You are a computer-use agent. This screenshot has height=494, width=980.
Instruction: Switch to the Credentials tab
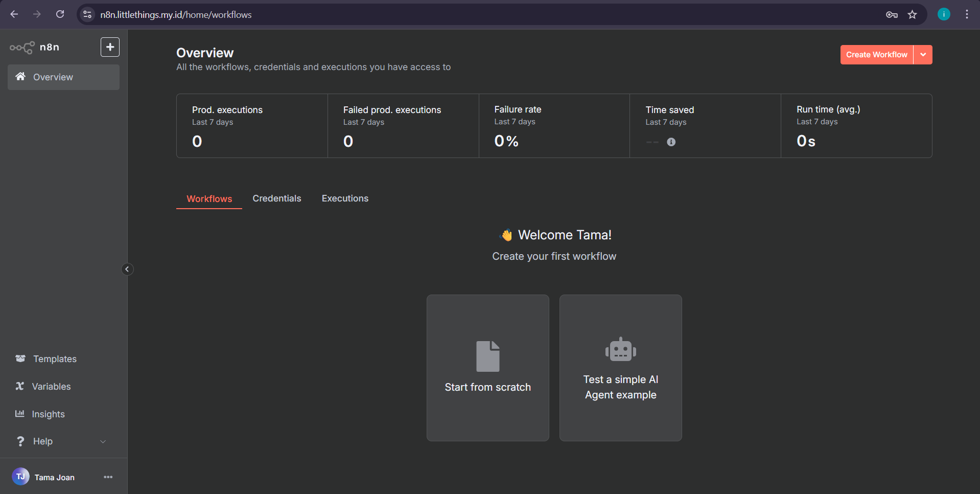(x=276, y=198)
